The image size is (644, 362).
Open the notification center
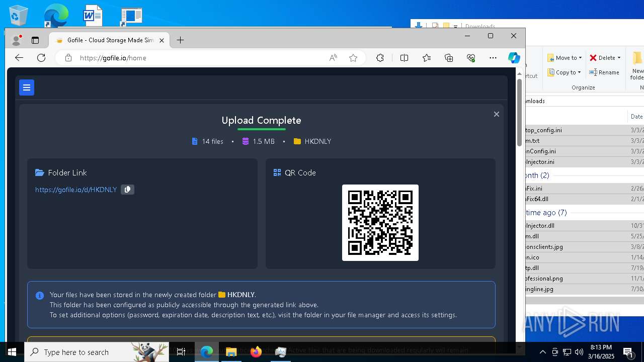tap(629, 352)
